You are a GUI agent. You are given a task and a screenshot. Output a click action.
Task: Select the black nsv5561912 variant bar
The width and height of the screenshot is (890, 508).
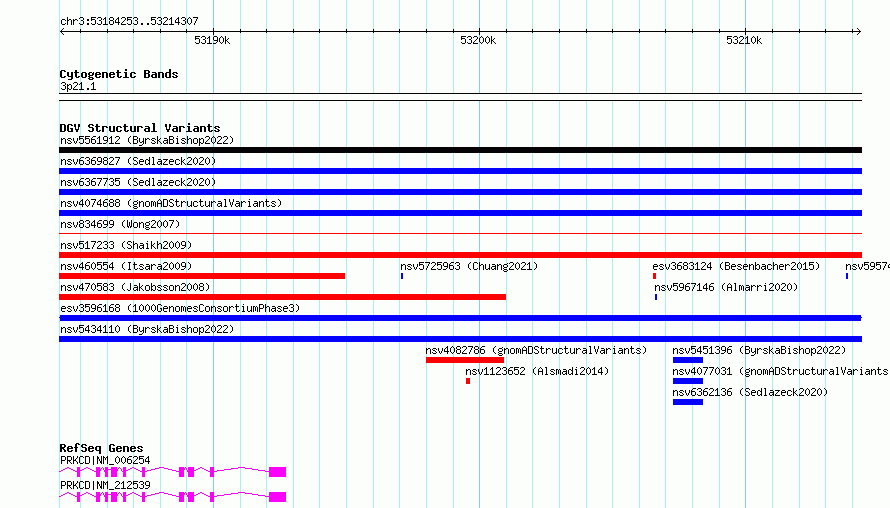[460, 150]
